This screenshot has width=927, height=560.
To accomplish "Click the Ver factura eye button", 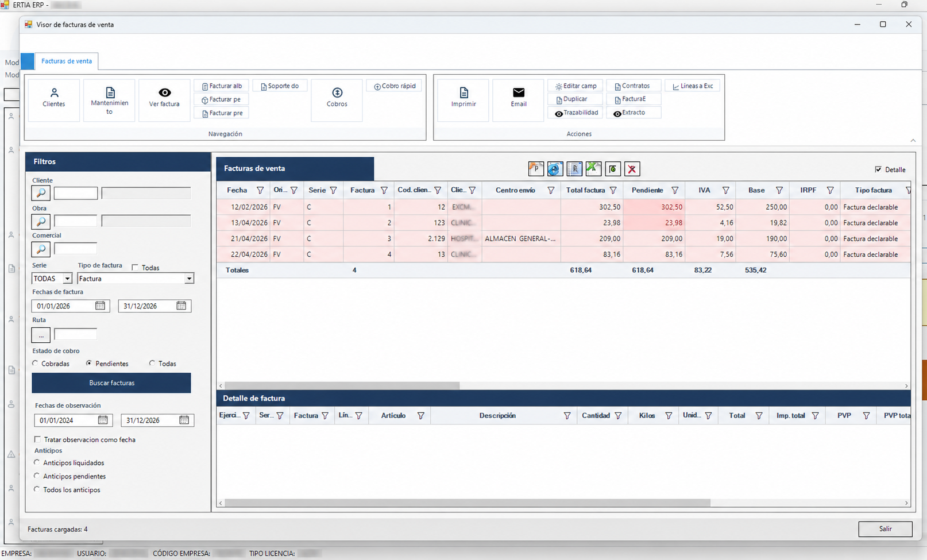I will pyautogui.click(x=164, y=101).
